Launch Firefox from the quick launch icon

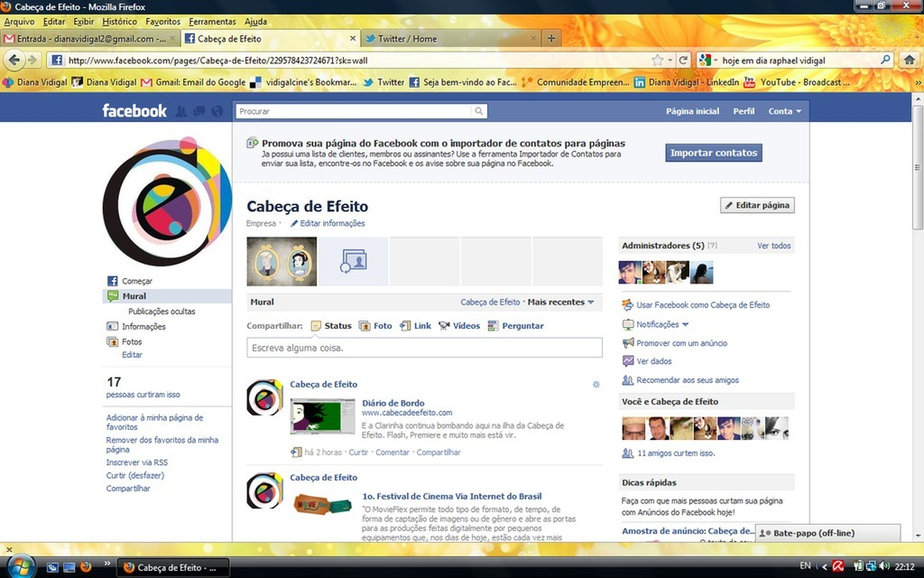86,566
